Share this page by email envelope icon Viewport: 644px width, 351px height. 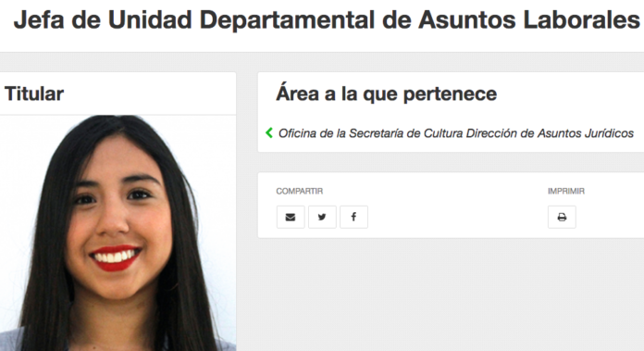pyautogui.click(x=291, y=217)
